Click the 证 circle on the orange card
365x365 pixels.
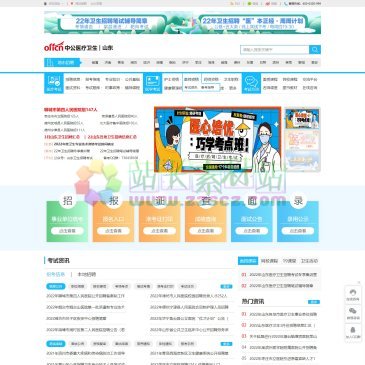[160, 201]
